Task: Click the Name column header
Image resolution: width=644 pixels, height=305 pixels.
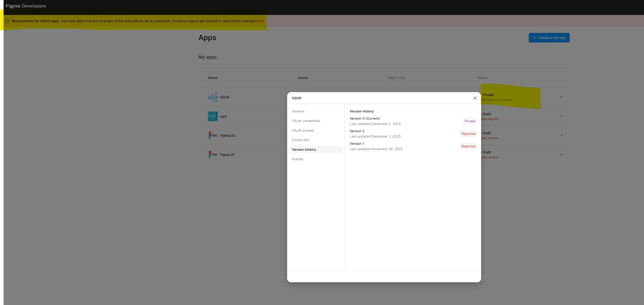Action: pyautogui.click(x=213, y=78)
